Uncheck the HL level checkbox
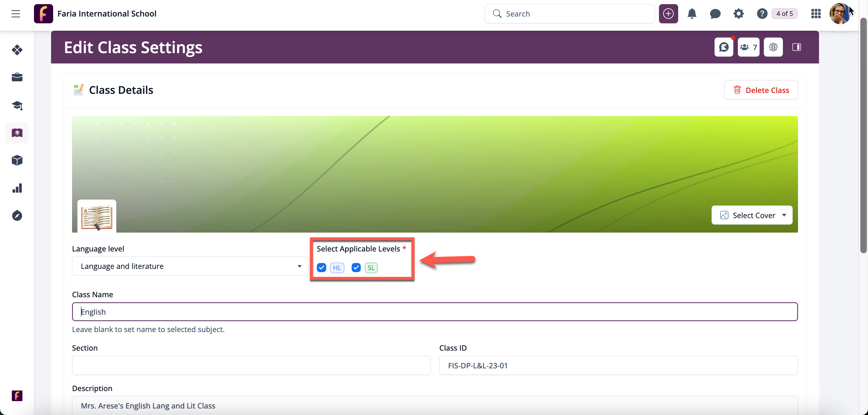The image size is (868, 415). [322, 268]
